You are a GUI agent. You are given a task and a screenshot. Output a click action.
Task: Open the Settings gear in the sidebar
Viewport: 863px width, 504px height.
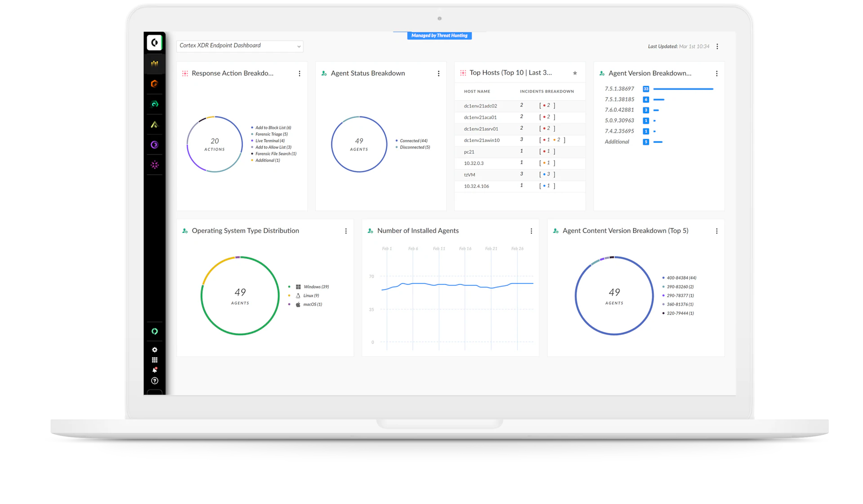click(155, 349)
